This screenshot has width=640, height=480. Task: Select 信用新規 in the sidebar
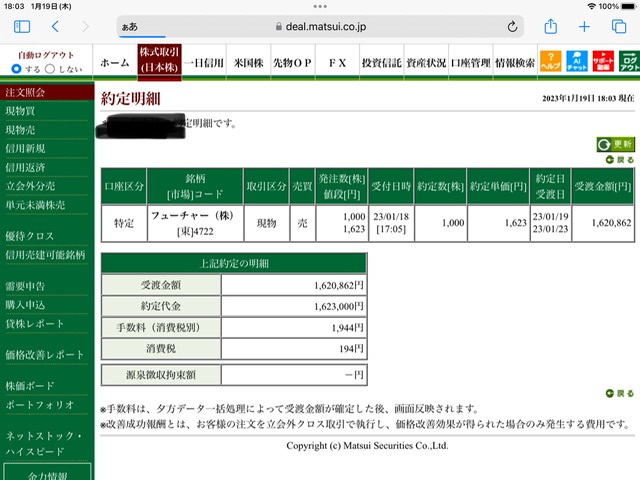[x=25, y=149]
